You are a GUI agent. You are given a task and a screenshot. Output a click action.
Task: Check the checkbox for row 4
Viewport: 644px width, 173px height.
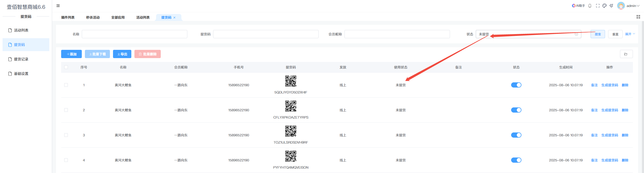pyautogui.click(x=66, y=160)
